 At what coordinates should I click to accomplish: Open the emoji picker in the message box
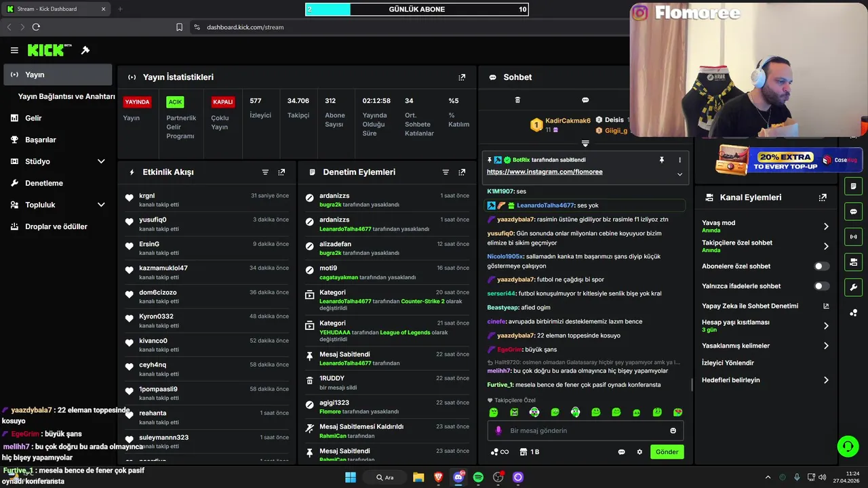point(673,430)
